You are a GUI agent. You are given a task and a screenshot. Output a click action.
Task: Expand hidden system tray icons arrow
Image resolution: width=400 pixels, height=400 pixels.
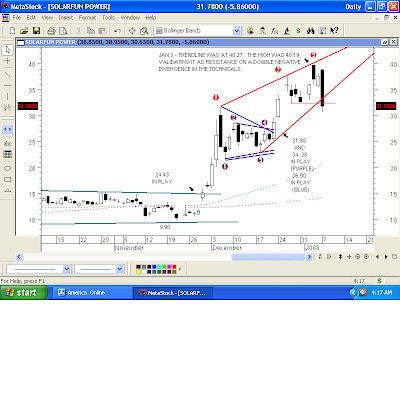(353, 293)
